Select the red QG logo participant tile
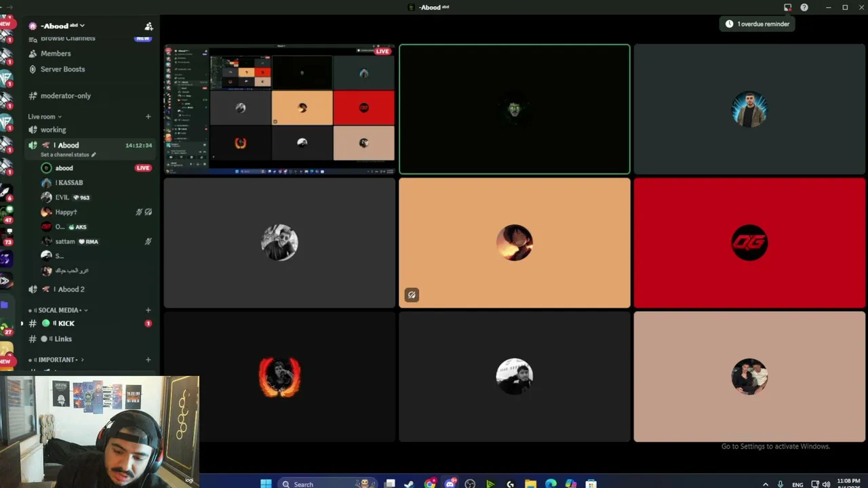Screen dimensions: 868x488 pyautogui.click(x=749, y=243)
